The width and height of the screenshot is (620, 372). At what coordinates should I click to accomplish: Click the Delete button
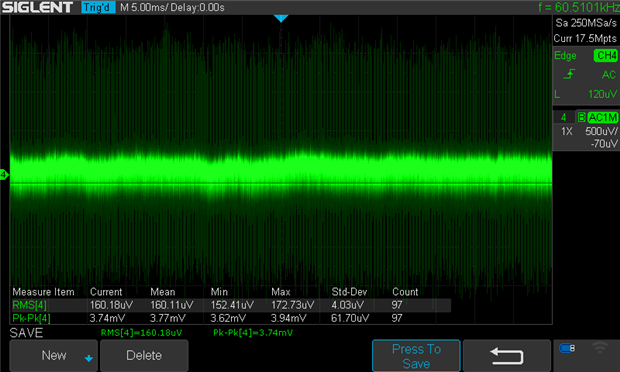point(144,355)
